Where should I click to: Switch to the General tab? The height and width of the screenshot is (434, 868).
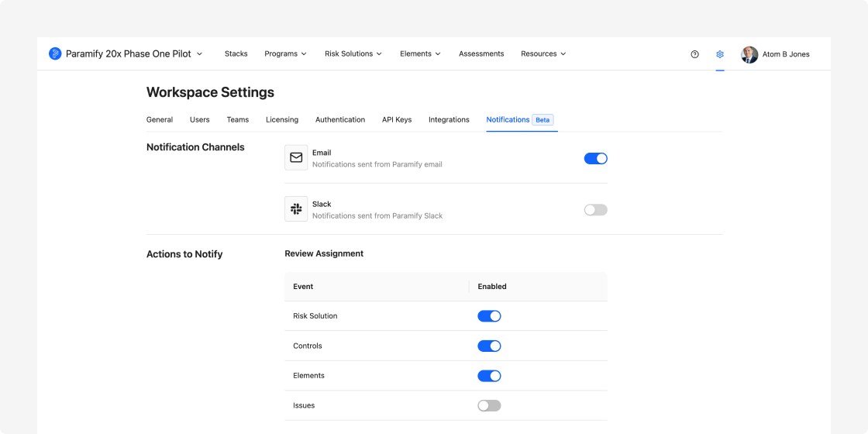pyautogui.click(x=160, y=119)
